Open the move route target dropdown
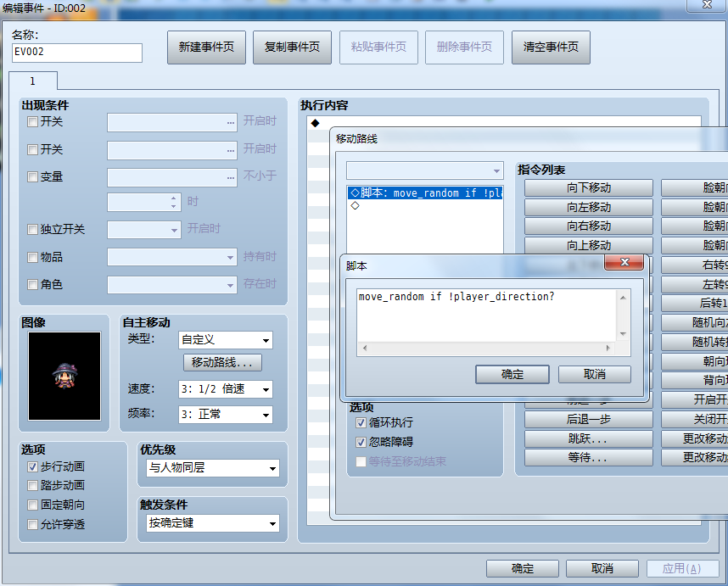This screenshot has width=728, height=586. 425,170
